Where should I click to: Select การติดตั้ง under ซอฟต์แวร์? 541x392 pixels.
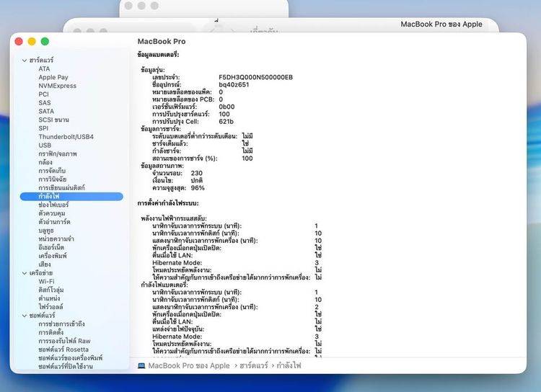[x=50, y=332]
